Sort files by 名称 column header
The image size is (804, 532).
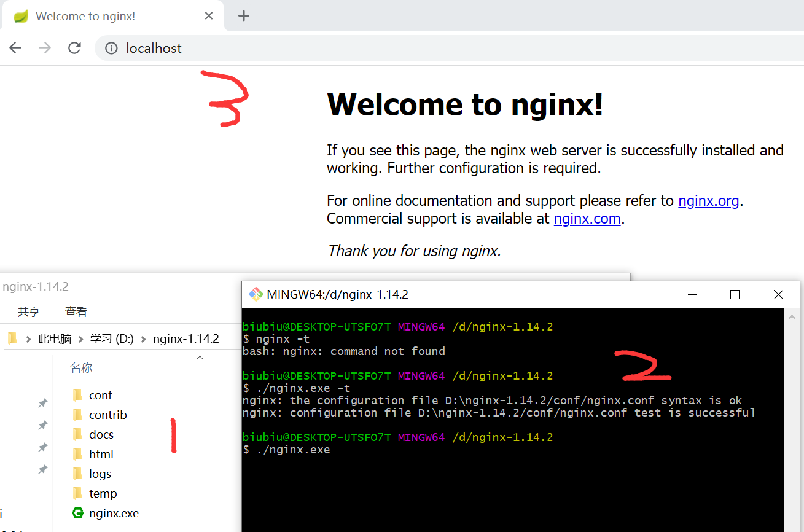81,368
